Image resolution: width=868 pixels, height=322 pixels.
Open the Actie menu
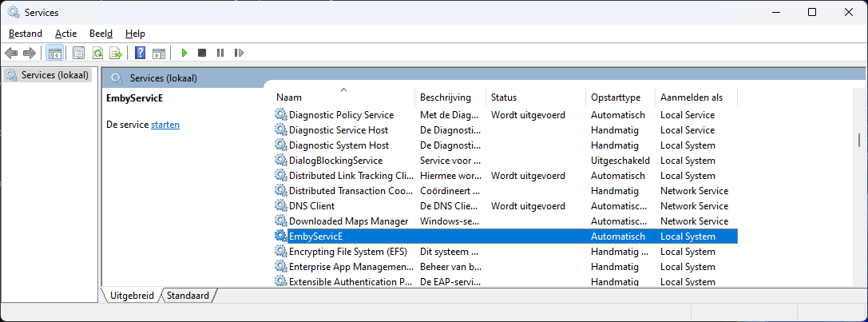coord(66,34)
